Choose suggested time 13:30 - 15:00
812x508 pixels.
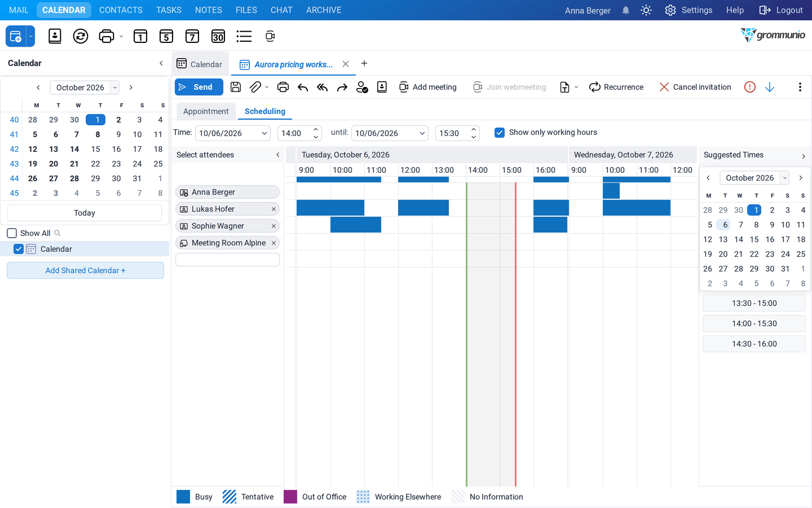point(754,303)
